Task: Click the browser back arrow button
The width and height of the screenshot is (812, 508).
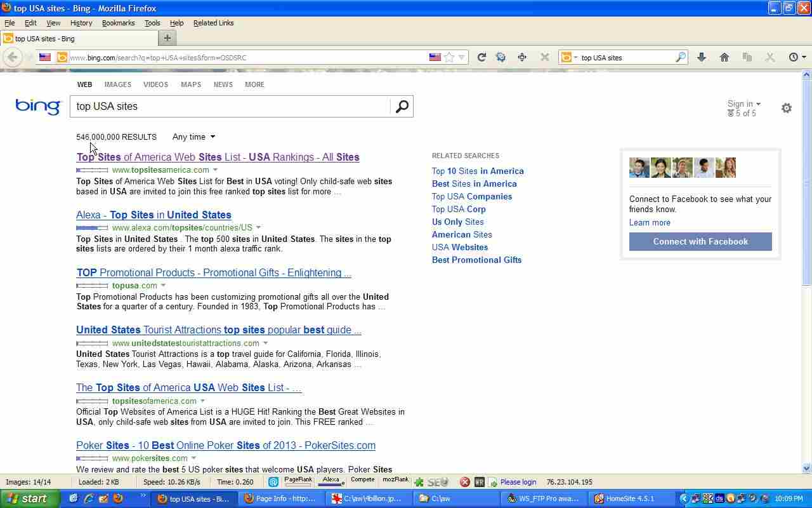Action: [x=12, y=57]
